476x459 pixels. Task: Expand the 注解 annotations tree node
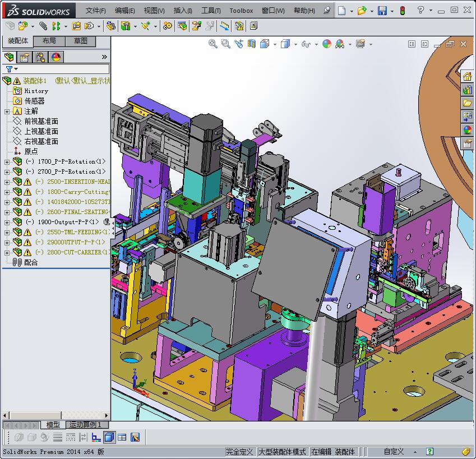[7, 112]
